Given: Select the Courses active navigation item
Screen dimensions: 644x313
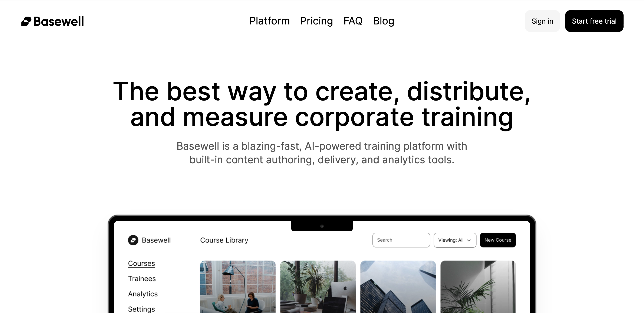Looking at the screenshot, I should [x=141, y=263].
